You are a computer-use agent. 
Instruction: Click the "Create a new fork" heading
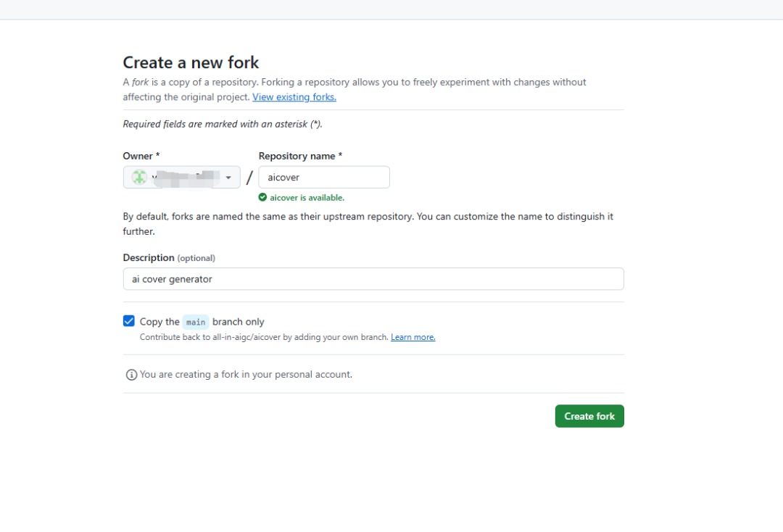click(191, 62)
